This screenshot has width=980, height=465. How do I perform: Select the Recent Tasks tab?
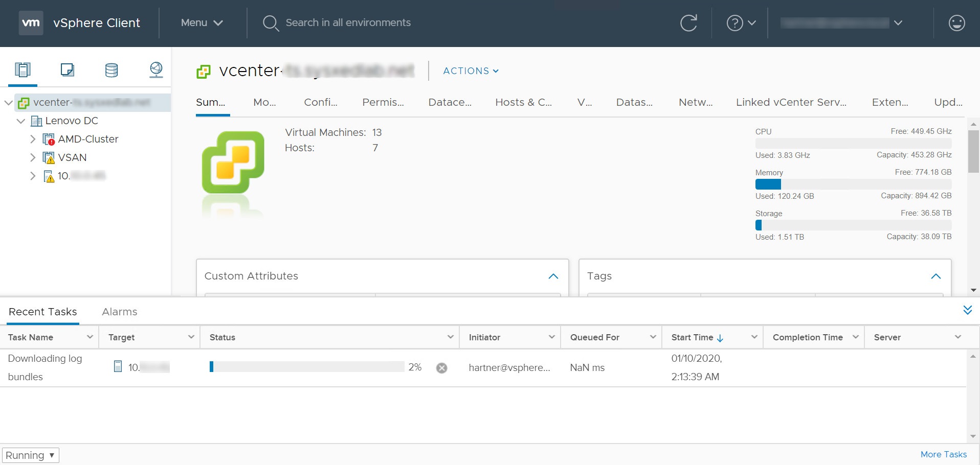click(x=43, y=312)
